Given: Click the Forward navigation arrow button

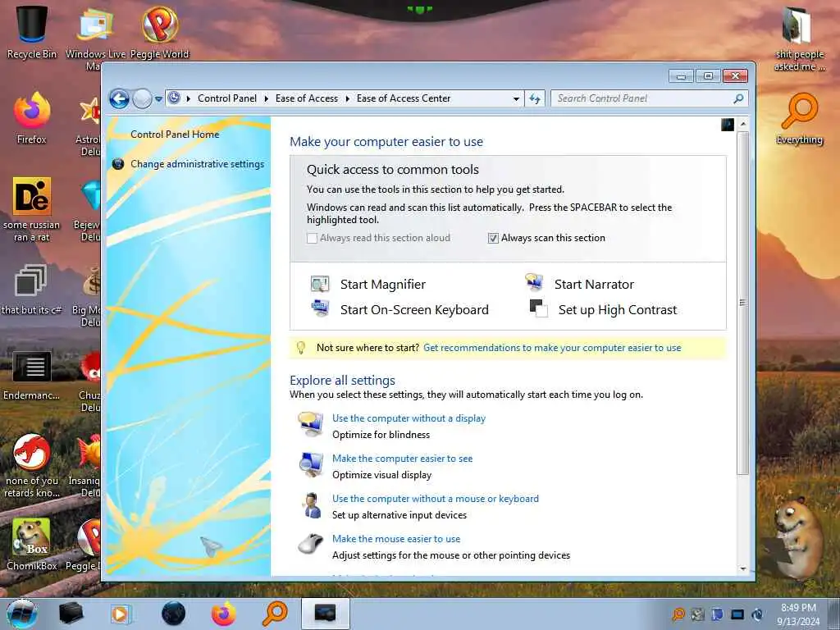Looking at the screenshot, I should (x=142, y=98).
